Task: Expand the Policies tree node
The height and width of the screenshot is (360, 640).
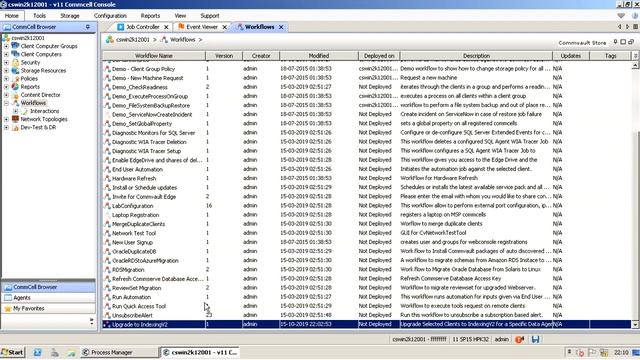Action: click(6, 78)
